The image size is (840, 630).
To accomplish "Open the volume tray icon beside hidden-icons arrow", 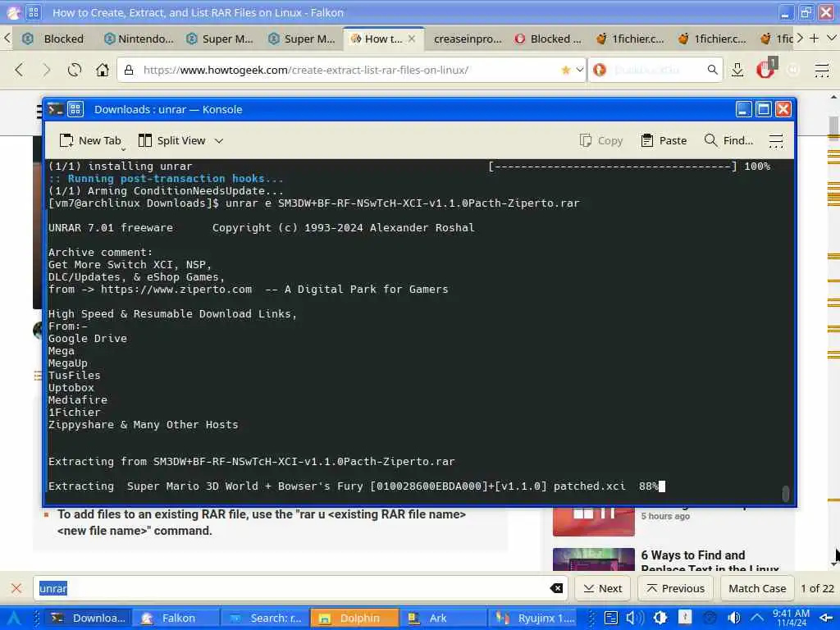I will [x=734, y=618].
